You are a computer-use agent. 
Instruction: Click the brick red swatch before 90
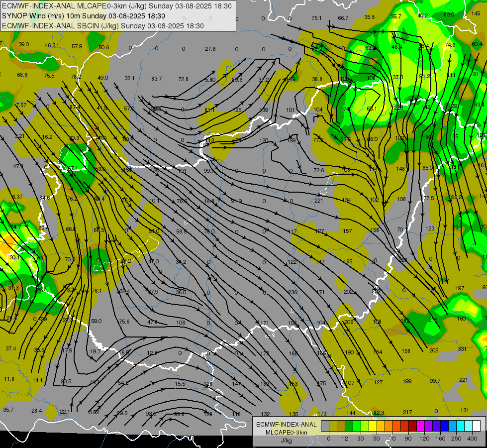click(405, 426)
